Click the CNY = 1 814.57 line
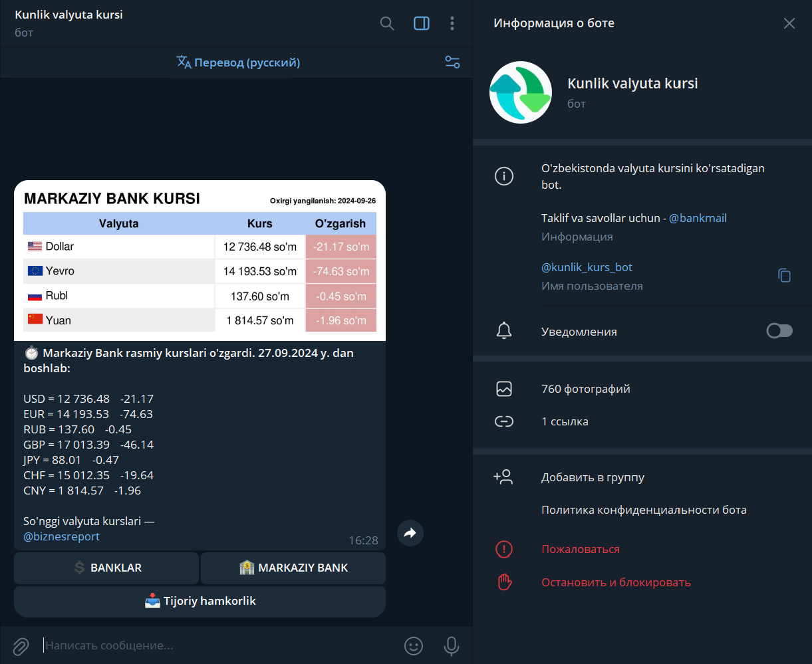 click(82, 491)
